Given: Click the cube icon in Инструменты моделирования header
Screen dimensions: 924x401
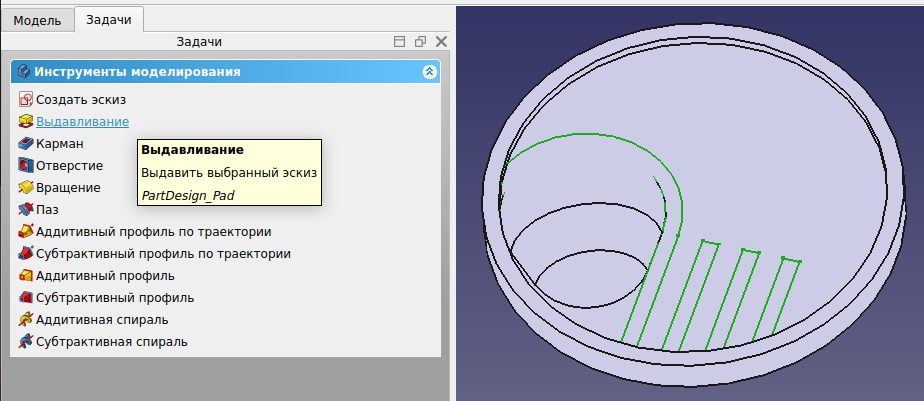Looking at the screenshot, I should (x=24, y=71).
